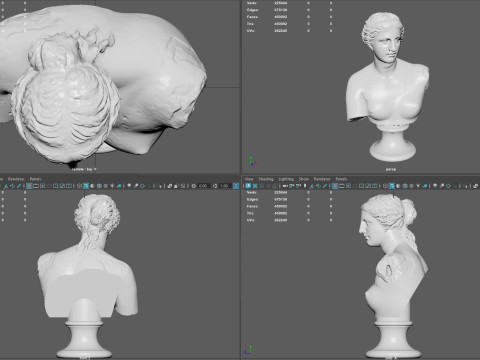Select Grease Pencil tool in side-profile panel toolbar
480x360 pixels.
click(325, 186)
